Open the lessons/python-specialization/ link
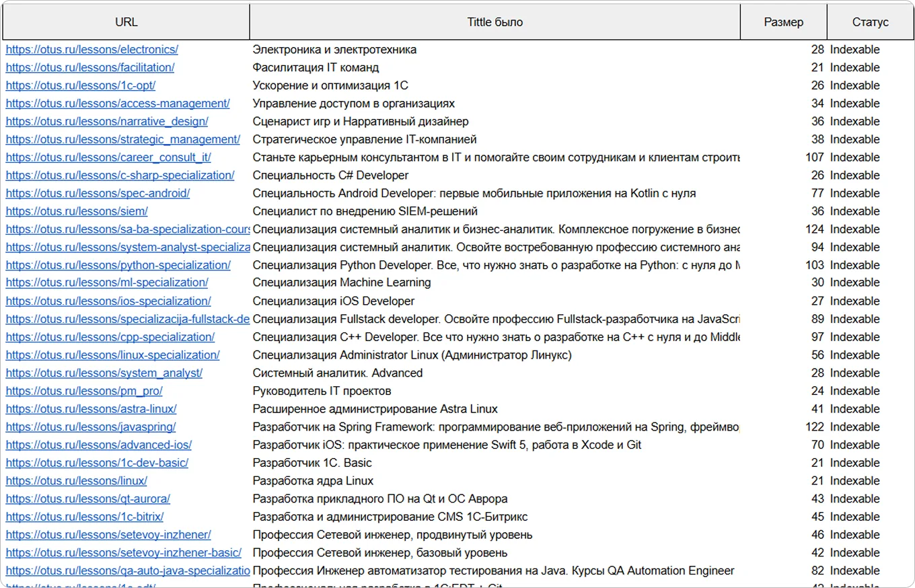The height and width of the screenshot is (588, 915). (118, 265)
